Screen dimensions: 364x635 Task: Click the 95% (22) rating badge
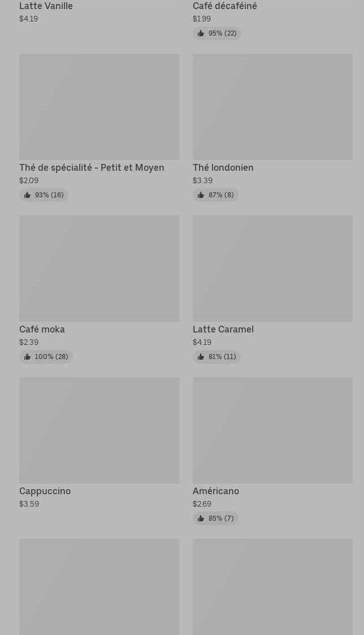(216, 33)
